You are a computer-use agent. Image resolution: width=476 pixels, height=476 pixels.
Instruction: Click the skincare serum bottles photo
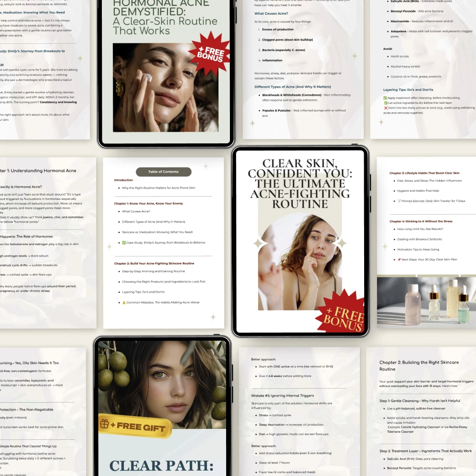pyautogui.click(x=426, y=303)
